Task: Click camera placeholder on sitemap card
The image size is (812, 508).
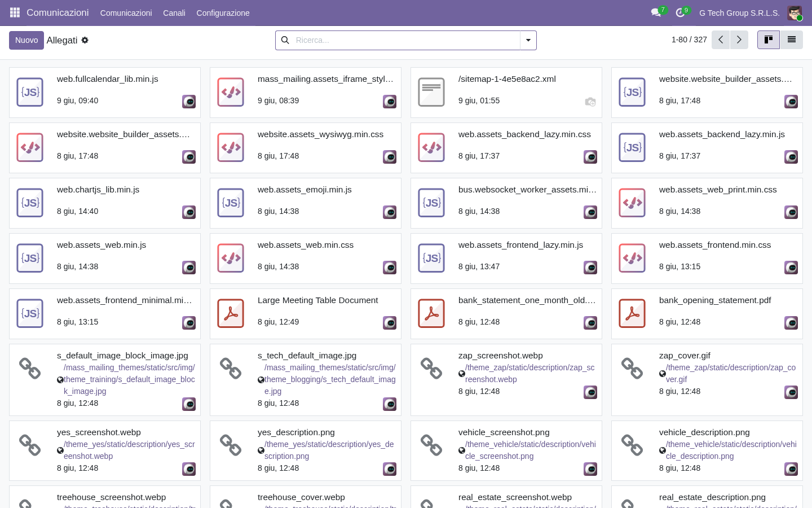Action: [590, 102]
